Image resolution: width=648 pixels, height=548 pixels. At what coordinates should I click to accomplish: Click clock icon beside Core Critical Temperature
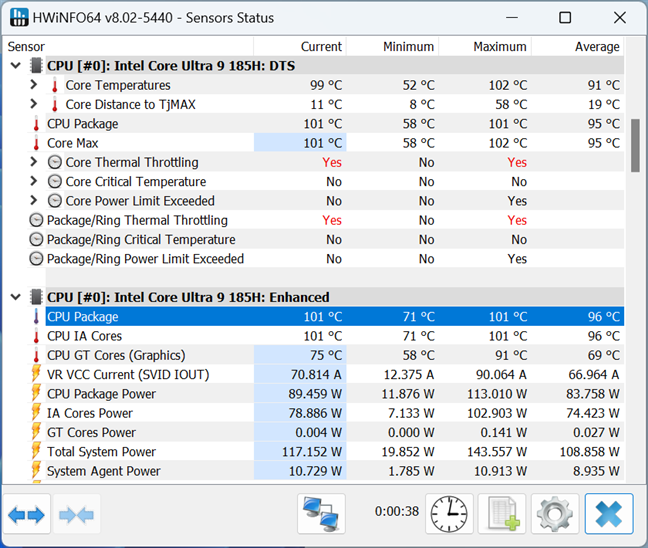pos(55,182)
